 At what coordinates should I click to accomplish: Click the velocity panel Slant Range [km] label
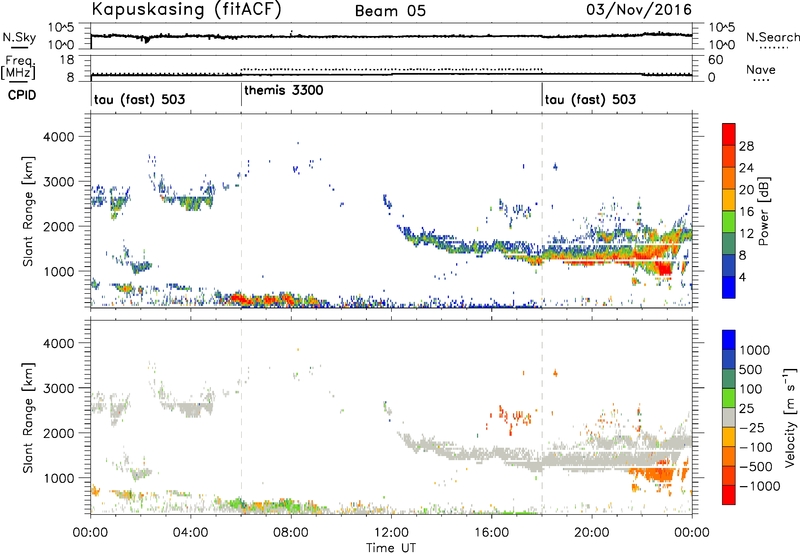coord(28,418)
